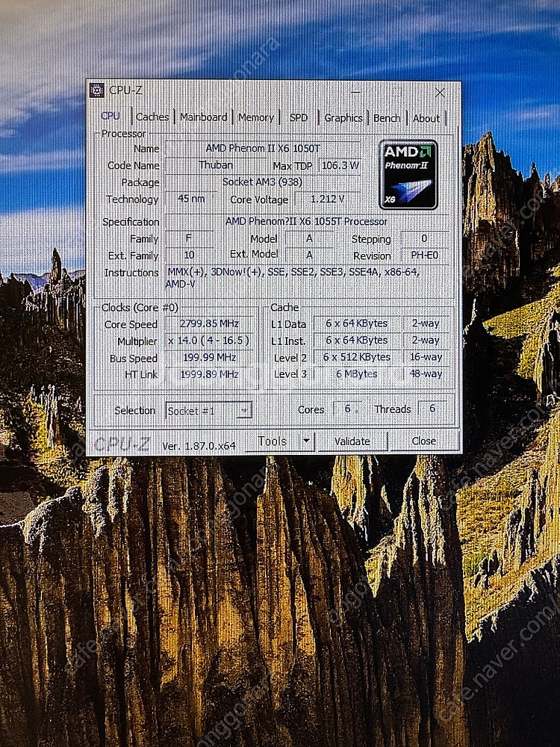Select the CPU tab
The height and width of the screenshot is (747, 560).
[111, 116]
